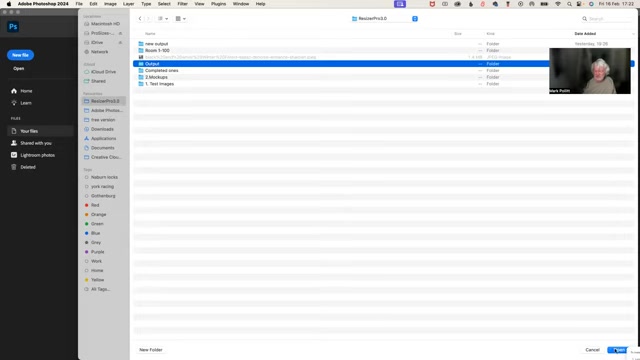Click the New Folder button

coord(151,350)
